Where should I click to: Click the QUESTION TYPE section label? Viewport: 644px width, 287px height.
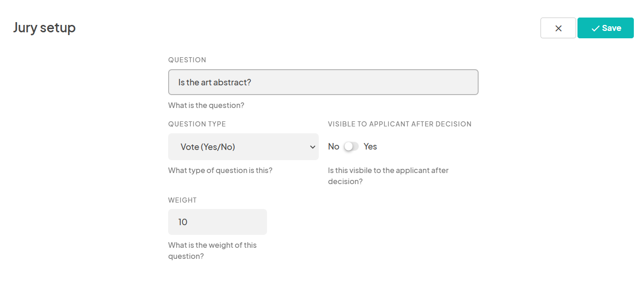[197, 124]
